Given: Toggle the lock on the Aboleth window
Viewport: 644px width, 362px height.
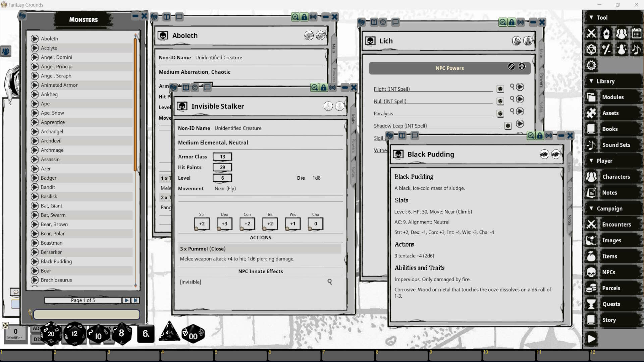Looking at the screenshot, I should click(304, 17).
